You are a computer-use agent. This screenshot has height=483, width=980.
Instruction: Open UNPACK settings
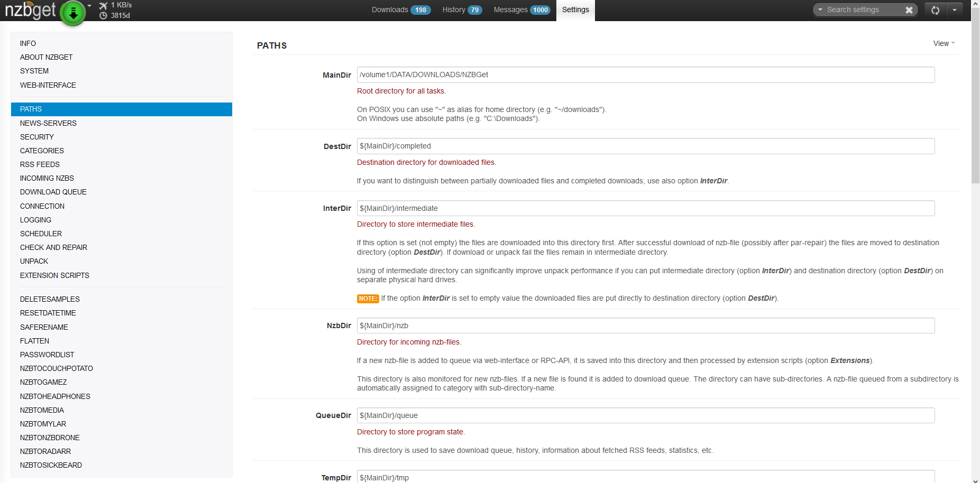click(x=122, y=261)
